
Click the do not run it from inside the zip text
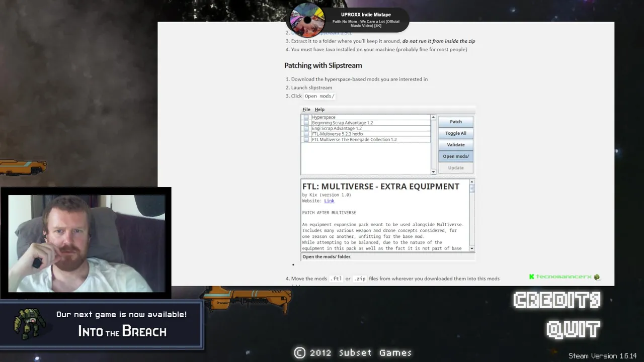pyautogui.click(x=439, y=41)
